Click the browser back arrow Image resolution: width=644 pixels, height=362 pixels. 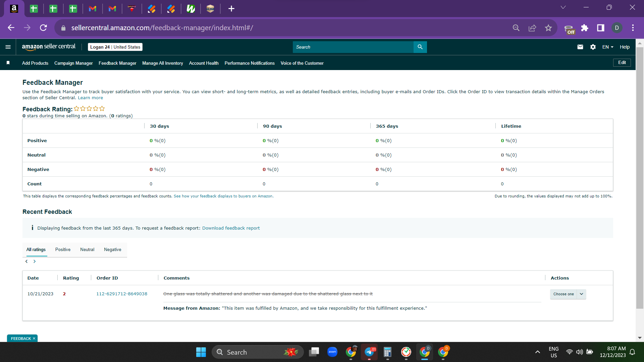(x=11, y=28)
